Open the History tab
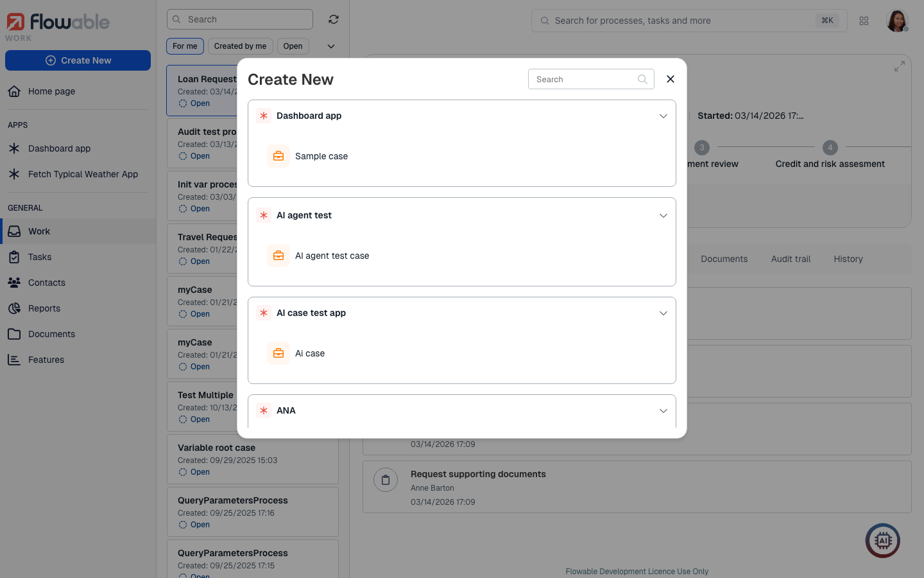This screenshot has height=578, width=924. [x=848, y=259]
